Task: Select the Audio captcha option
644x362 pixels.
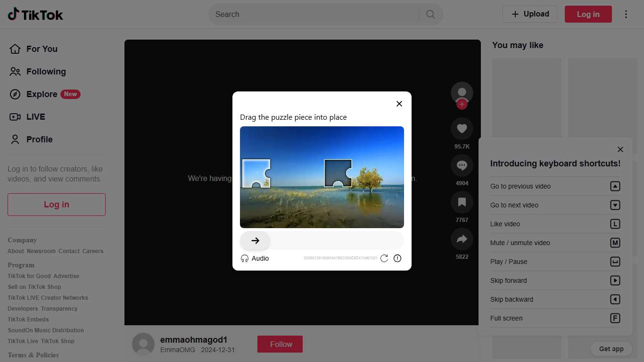Action: coord(255,258)
